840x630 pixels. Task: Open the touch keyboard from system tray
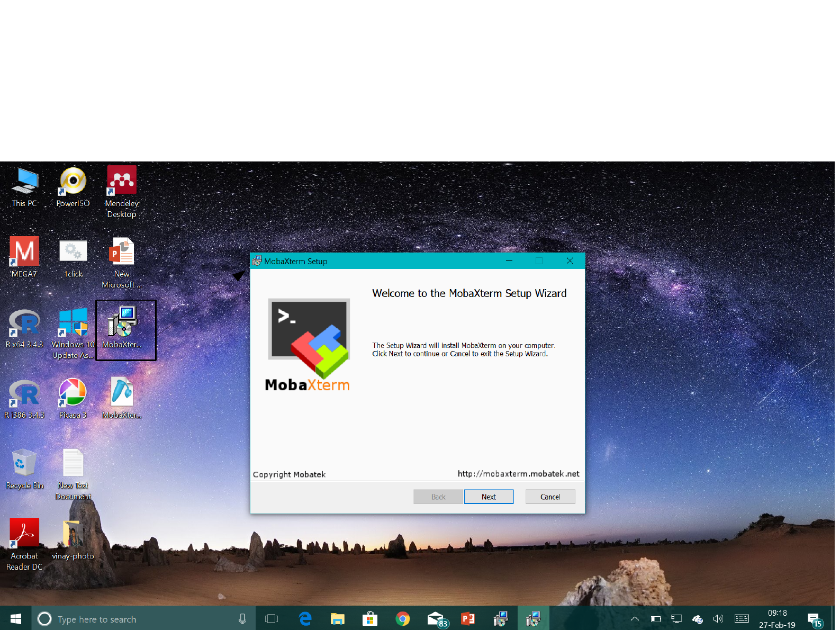[x=742, y=619]
